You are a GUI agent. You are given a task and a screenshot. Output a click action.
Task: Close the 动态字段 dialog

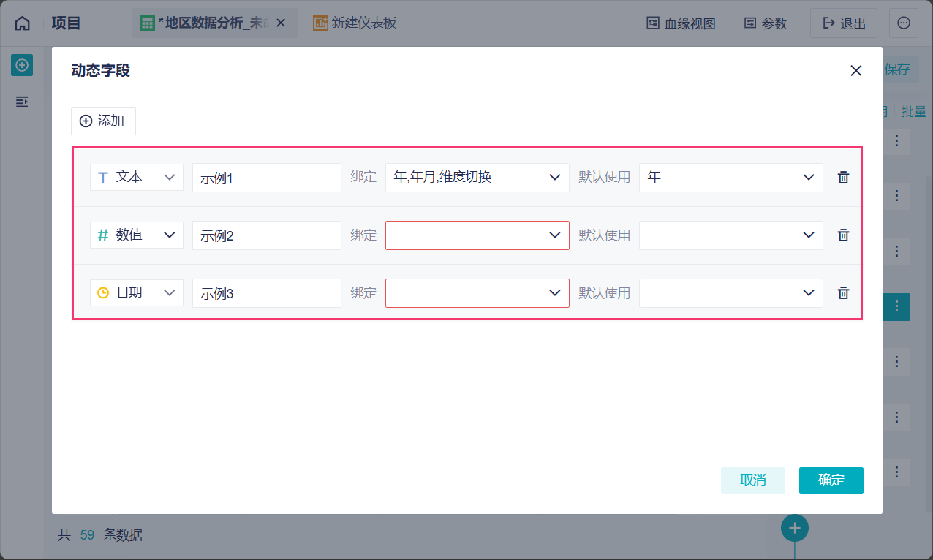point(856,70)
